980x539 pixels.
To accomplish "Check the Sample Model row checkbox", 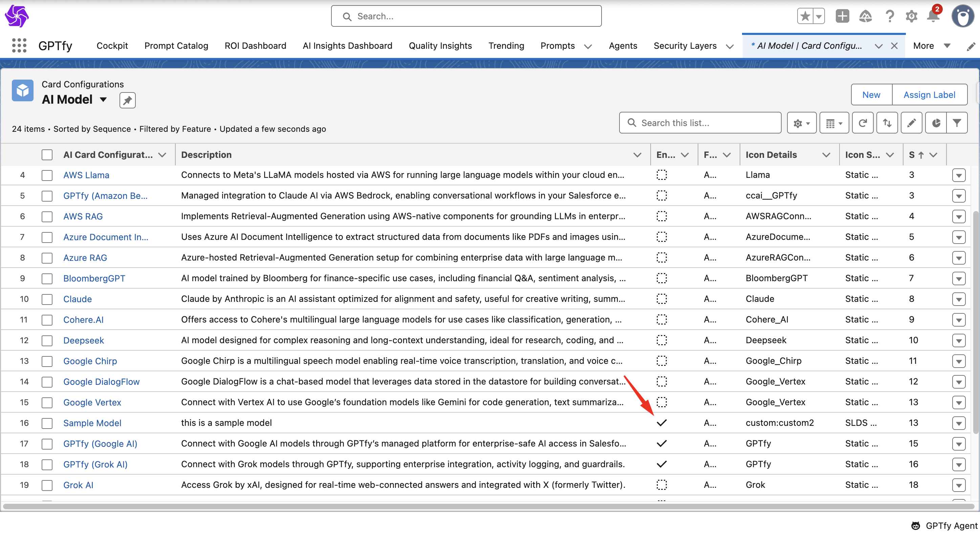I will (47, 423).
